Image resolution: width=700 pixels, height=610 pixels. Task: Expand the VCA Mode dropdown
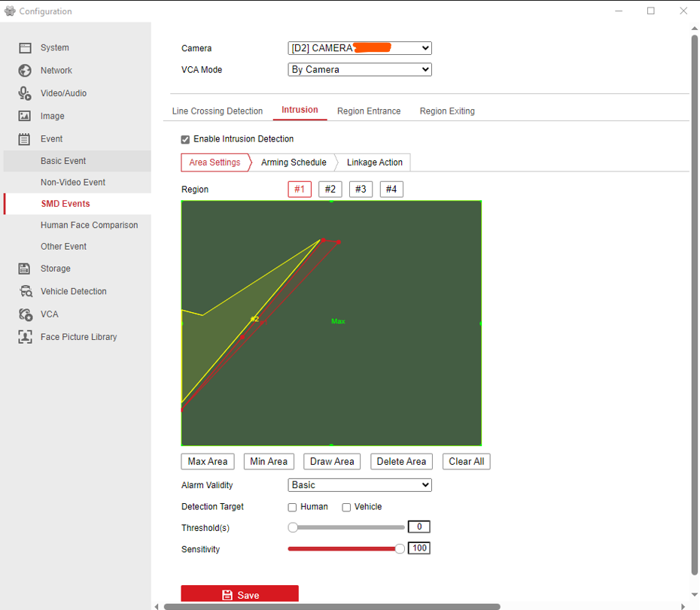coord(360,70)
